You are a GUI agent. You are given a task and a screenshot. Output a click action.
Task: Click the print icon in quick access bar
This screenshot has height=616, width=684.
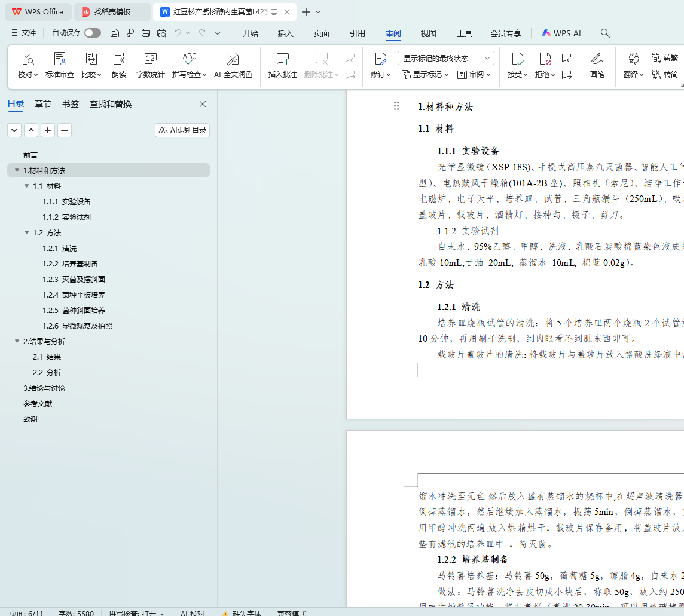coord(146,33)
